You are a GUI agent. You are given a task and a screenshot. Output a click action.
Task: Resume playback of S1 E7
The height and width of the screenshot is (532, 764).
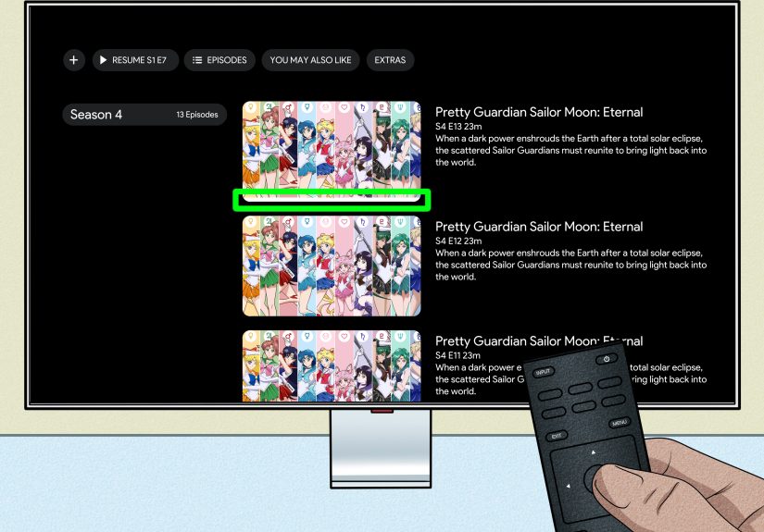coord(135,60)
